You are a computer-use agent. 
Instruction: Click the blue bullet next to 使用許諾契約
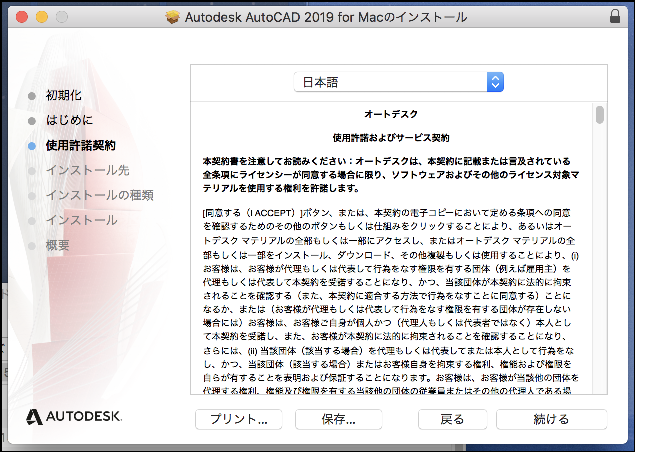click(x=32, y=146)
